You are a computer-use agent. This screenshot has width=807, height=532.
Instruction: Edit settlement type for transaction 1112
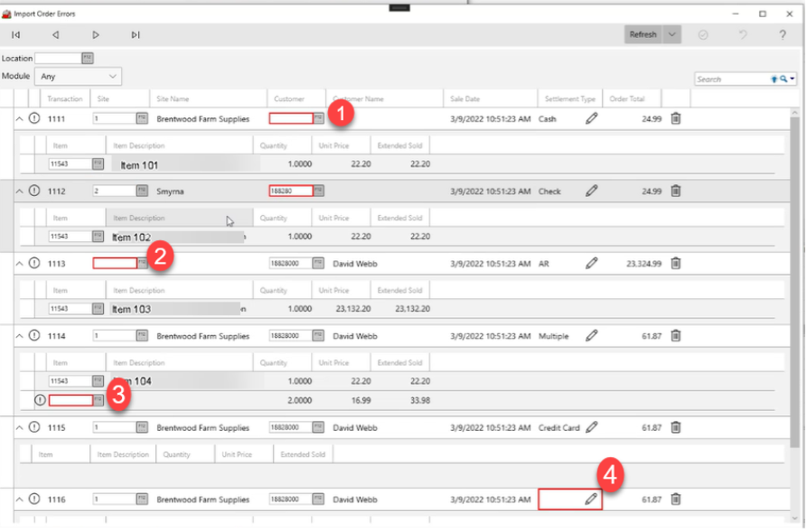point(592,191)
